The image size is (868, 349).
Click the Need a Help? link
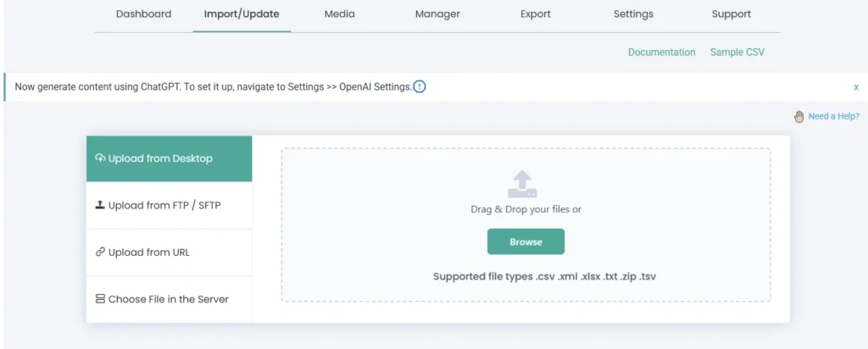(x=833, y=116)
